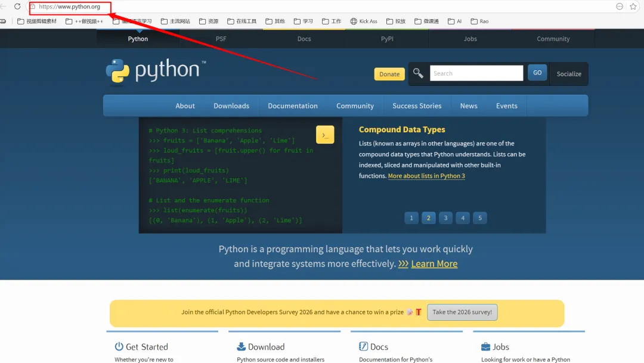644x363 pixels.
Task: Click the GO search button
Action: pos(537,73)
